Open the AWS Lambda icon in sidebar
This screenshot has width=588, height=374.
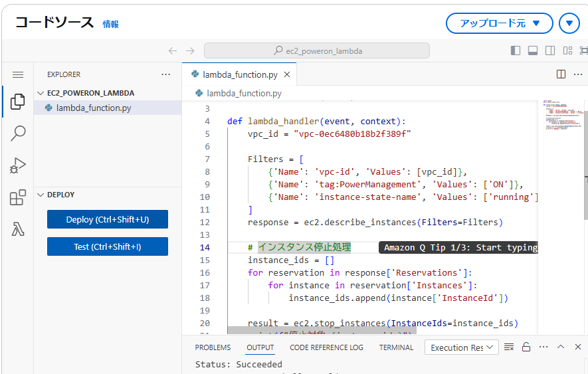pos(18,229)
